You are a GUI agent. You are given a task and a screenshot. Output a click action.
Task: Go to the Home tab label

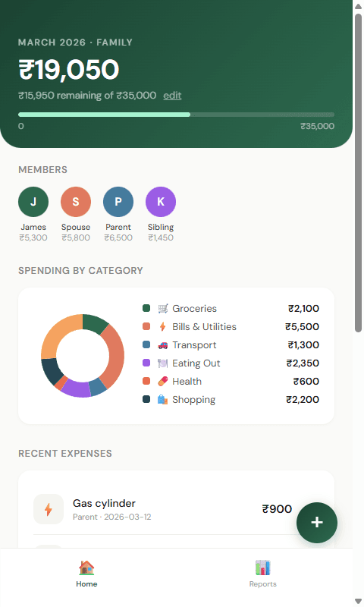[86, 583]
